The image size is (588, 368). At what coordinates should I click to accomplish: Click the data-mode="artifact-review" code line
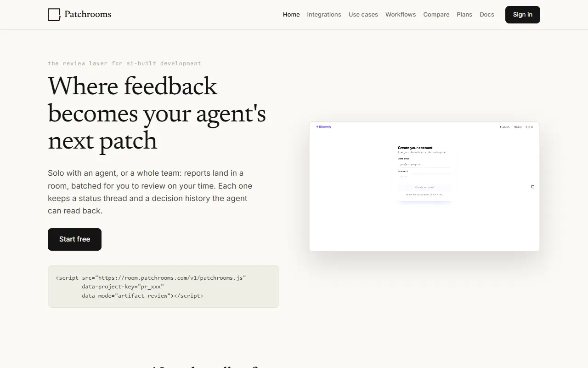click(x=142, y=296)
